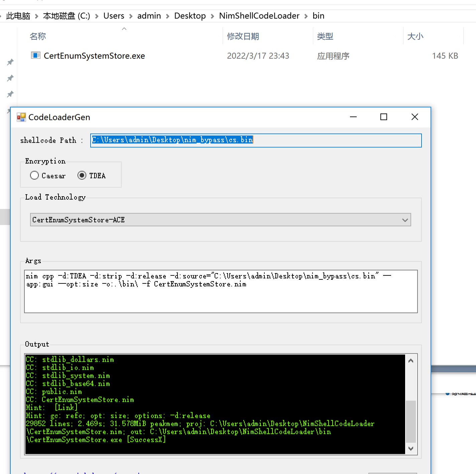The image size is (476, 474).
Task: Click 应用程序 type cell
Action: (333, 56)
